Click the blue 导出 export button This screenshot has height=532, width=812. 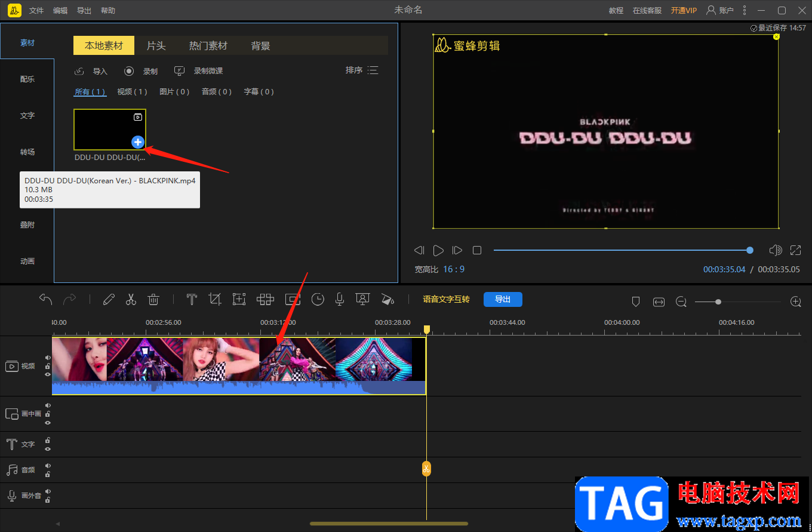pyautogui.click(x=503, y=299)
